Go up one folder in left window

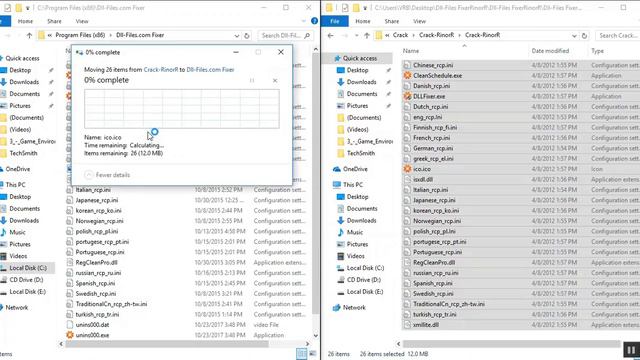29,36
